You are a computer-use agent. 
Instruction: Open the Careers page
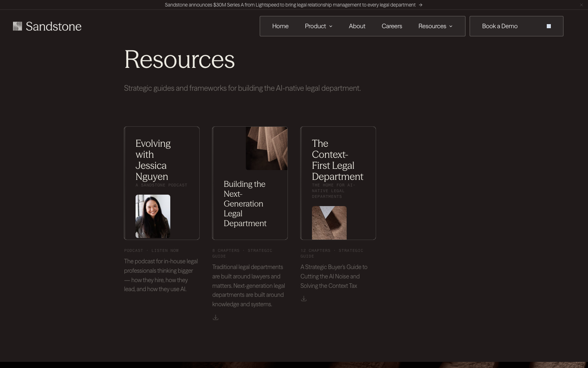coord(392,26)
